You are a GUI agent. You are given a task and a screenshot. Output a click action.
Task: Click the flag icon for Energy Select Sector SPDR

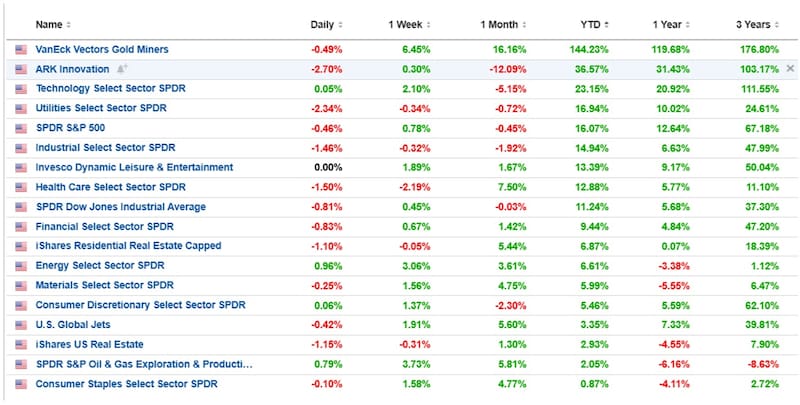[20, 266]
